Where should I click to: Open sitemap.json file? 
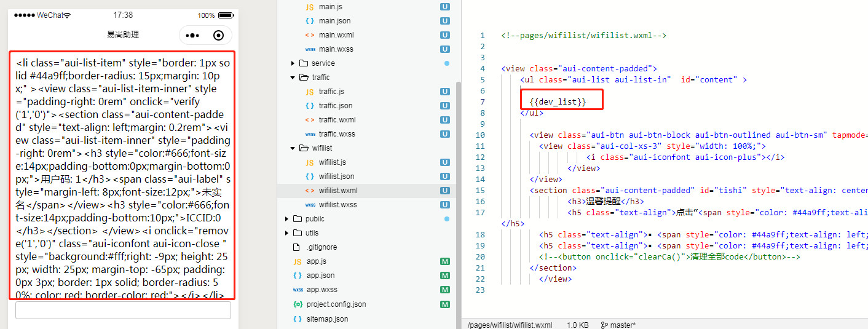pyautogui.click(x=327, y=319)
